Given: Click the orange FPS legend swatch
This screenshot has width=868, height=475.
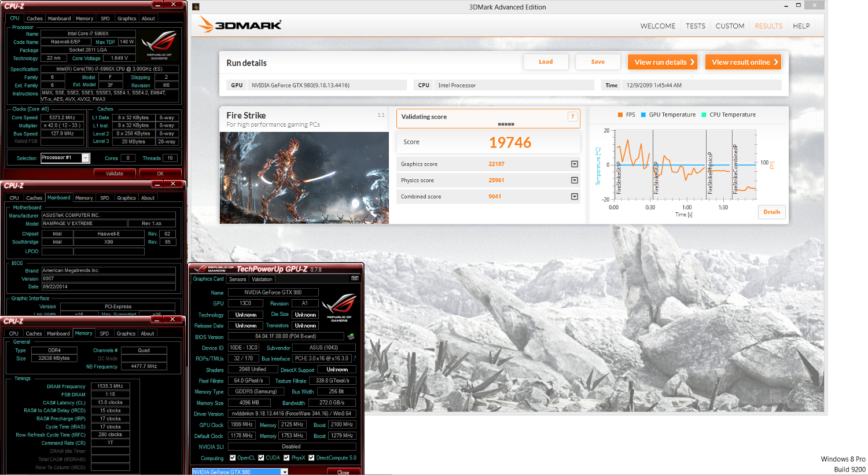Looking at the screenshot, I should click(620, 115).
